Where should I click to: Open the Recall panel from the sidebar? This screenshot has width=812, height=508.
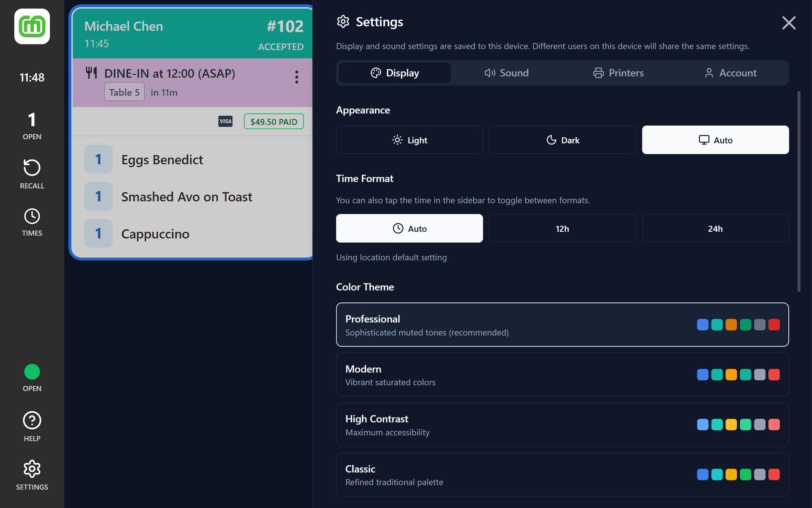32,173
